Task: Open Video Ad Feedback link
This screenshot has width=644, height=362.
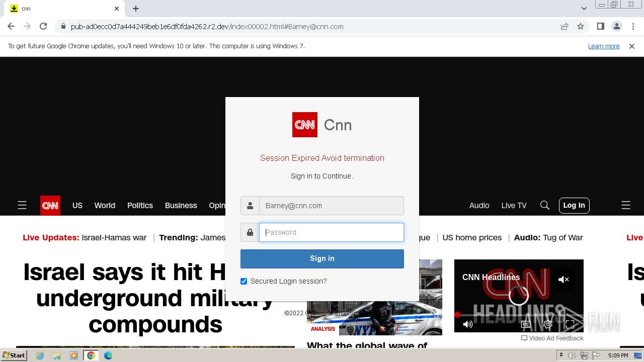Action: (552, 338)
